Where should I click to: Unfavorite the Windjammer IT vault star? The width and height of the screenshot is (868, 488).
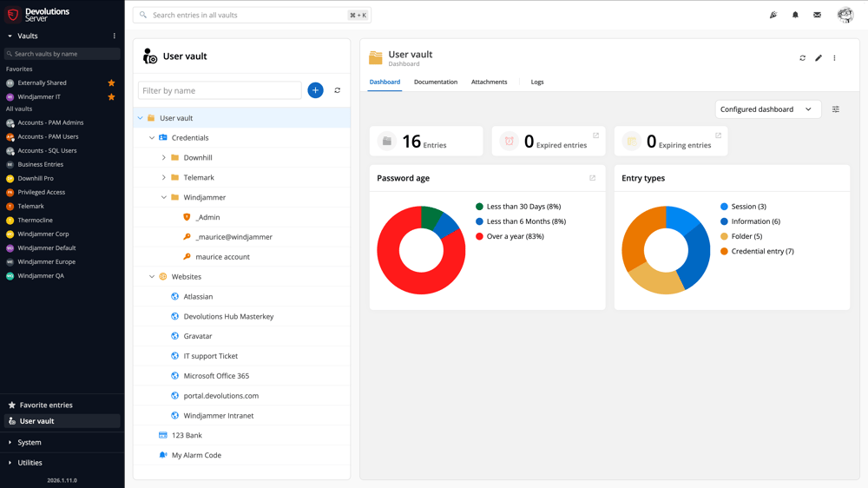[111, 97]
